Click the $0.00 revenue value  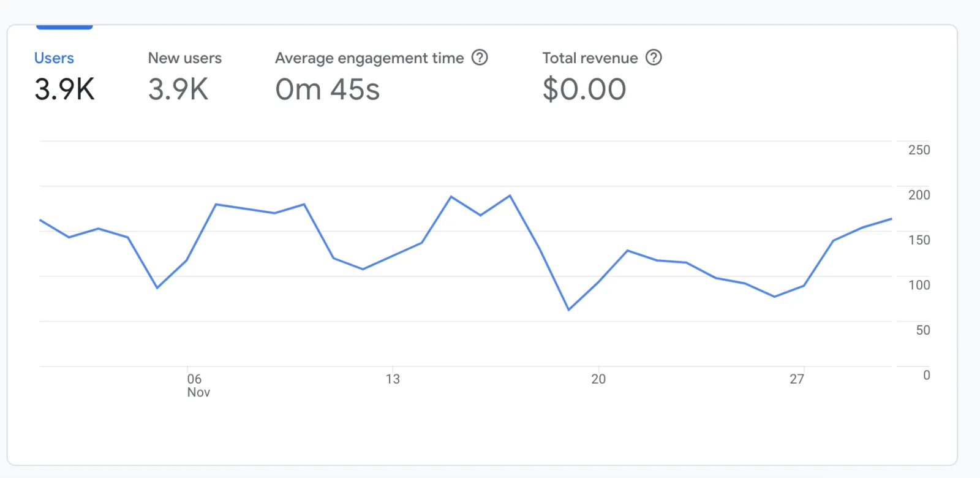584,89
